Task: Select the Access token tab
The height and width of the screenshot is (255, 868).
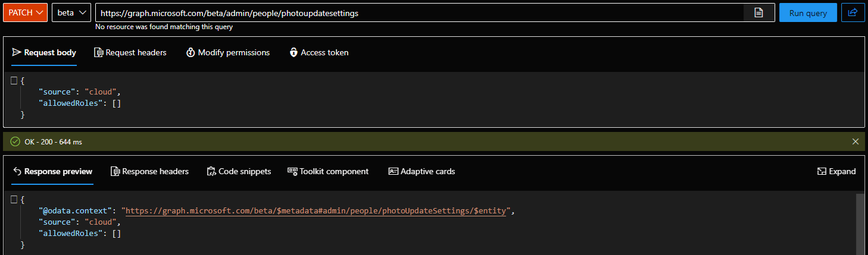Action: tap(319, 52)
